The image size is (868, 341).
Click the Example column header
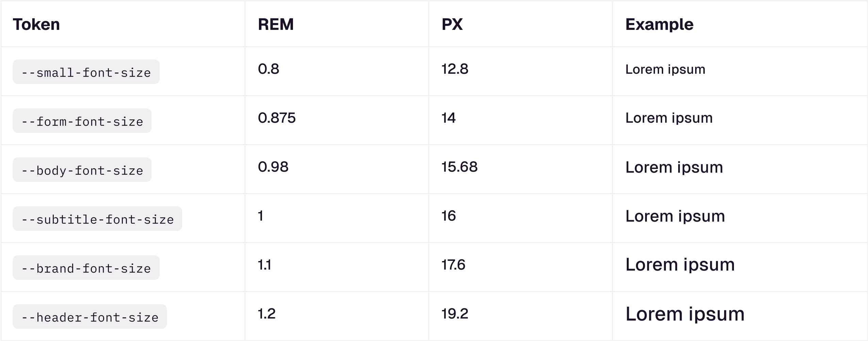659,24
